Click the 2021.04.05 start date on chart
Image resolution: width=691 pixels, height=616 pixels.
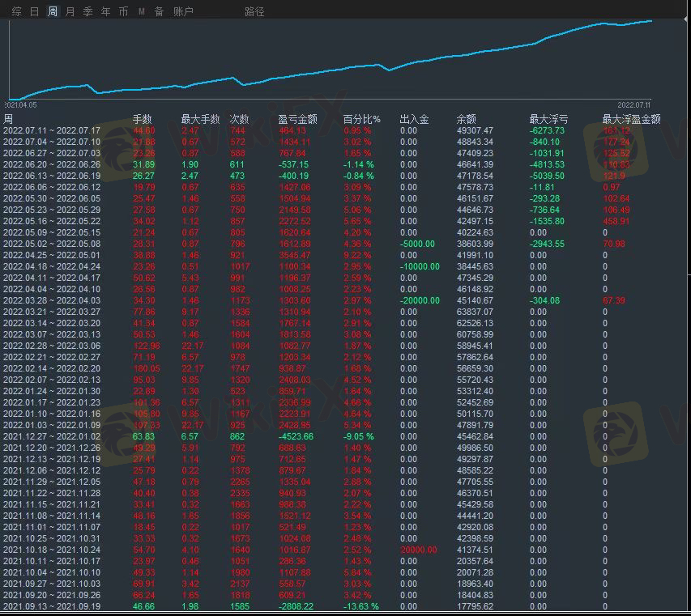20,105
